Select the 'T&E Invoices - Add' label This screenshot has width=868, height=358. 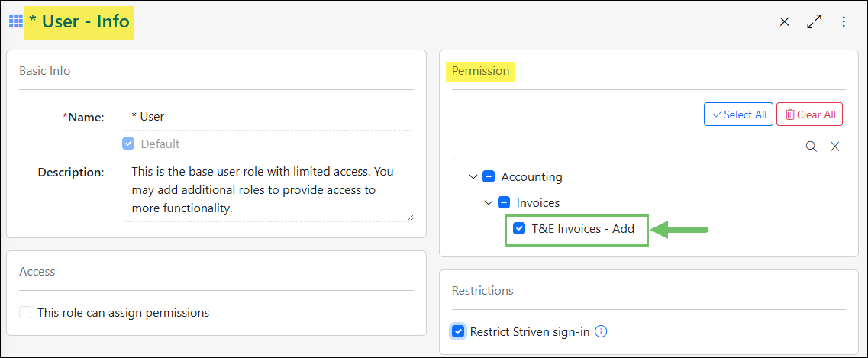coord(583,228)
